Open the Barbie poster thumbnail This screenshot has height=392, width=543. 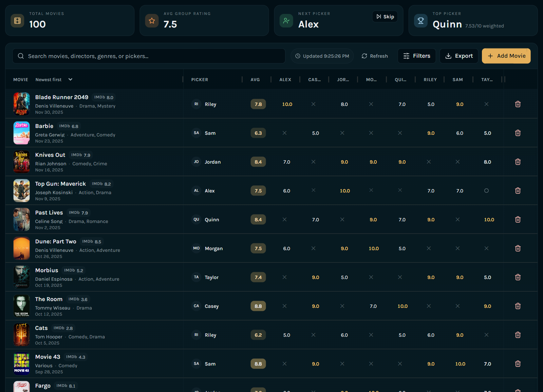coord(21,133)
